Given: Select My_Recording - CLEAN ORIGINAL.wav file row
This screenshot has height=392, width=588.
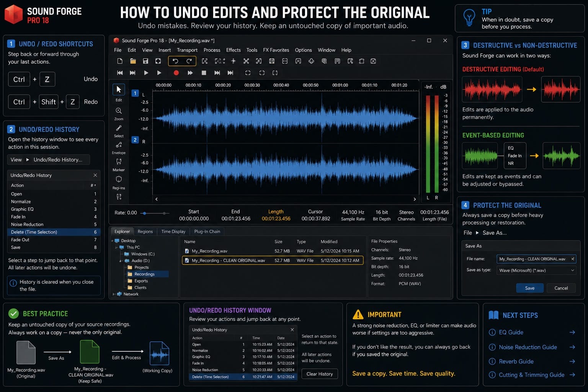Looking at the screenshot, I should tap(273, 260).
